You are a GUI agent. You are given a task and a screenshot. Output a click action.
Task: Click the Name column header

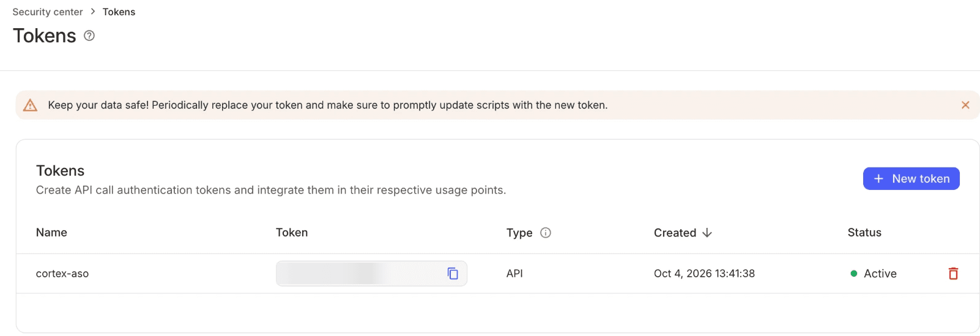click(51, 233)
